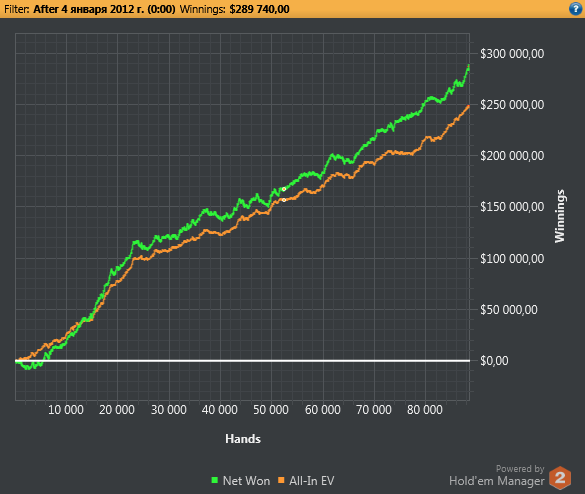The height and width of the screenshot is (494, 585).
Task: Click the vertical Winnings axis title
Action: point(560,216)
